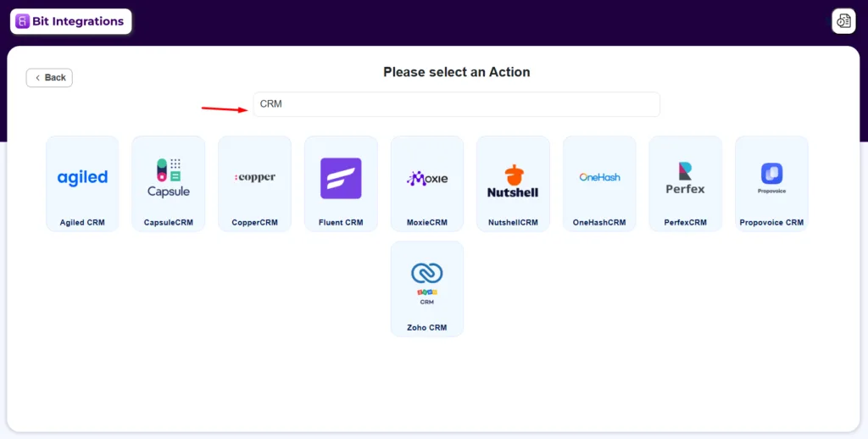Select the Zoho CRM card
This screenshot has width=868, height=439.
tap(427, 288)
